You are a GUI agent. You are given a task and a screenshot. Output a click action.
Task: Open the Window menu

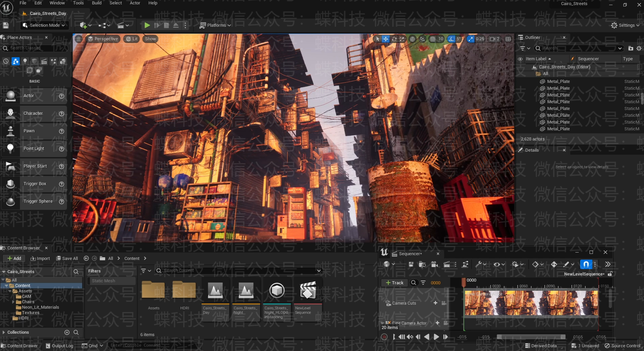tap(57, 3)
